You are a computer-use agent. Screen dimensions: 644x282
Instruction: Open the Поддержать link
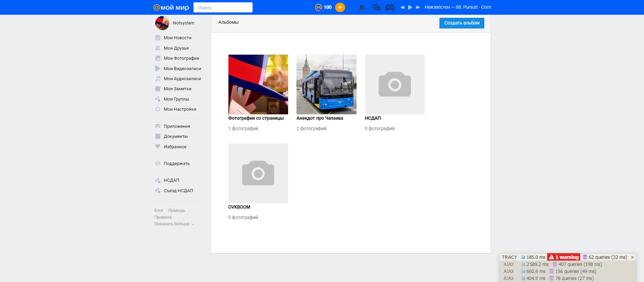(176, 164)
